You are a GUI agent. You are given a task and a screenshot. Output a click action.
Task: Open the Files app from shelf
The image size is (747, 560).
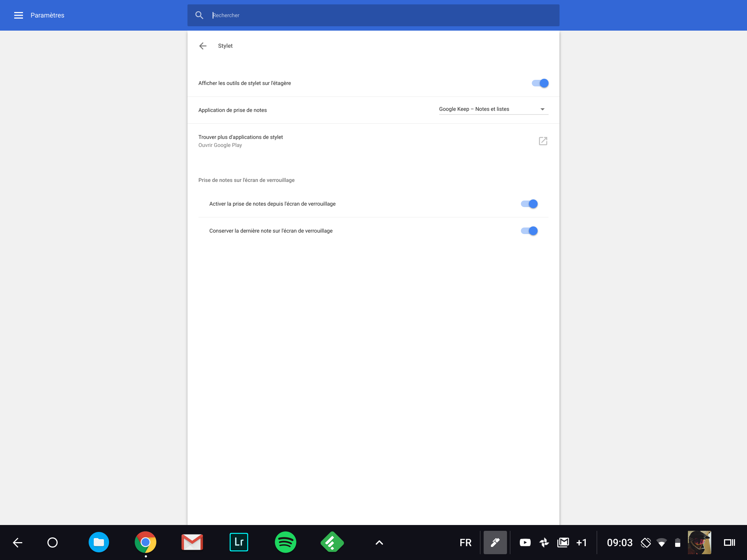pyautogui.click(x=99, y=542)
